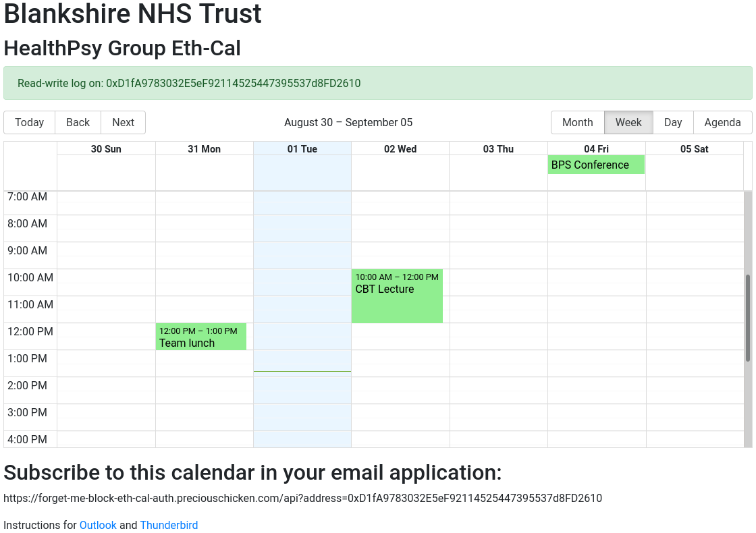Switch to Day view
Image resolution: width=756 pixels, height=533 pixels.
[x=673, y=122]
